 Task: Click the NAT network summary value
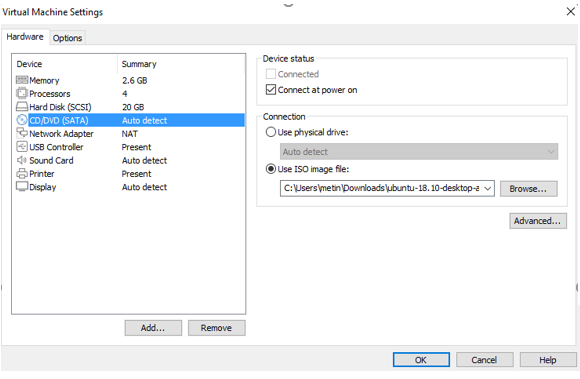tap(129, 133)
